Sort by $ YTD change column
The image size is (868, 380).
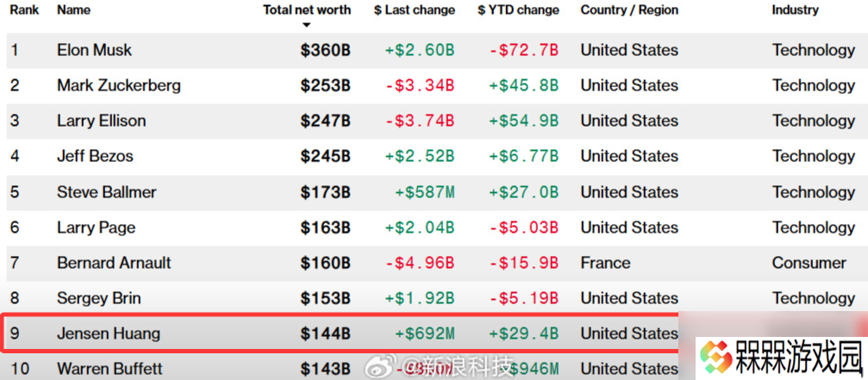[518, 10]
